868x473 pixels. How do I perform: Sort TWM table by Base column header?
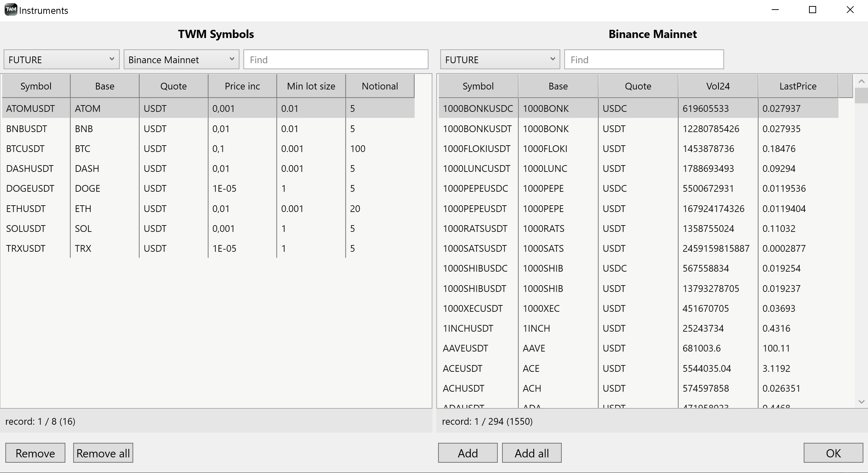105,86
